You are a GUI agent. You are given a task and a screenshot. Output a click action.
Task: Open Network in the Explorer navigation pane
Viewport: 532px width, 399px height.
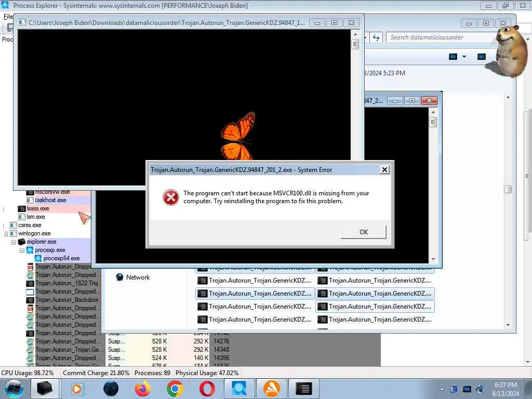click(138, 277)
